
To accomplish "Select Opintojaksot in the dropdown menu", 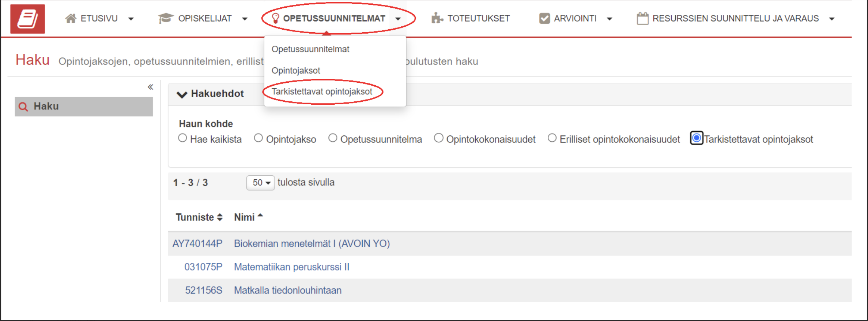I will pos(296,71).
